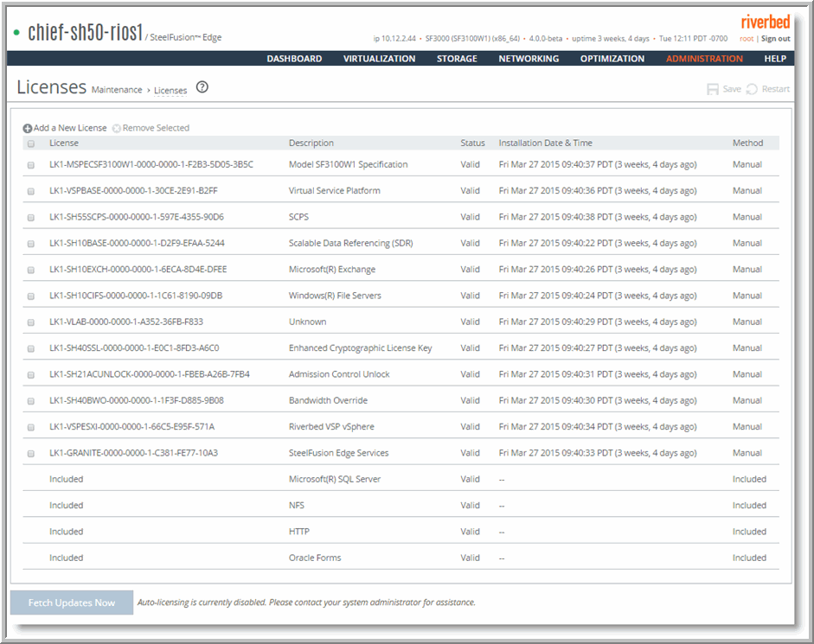The image size is (814, 644).
Task: Click the LK1-VLAB-0000-0000-1-A352-36FB-F833 license key
Action: pyautogui.click(x=126, y=322)
